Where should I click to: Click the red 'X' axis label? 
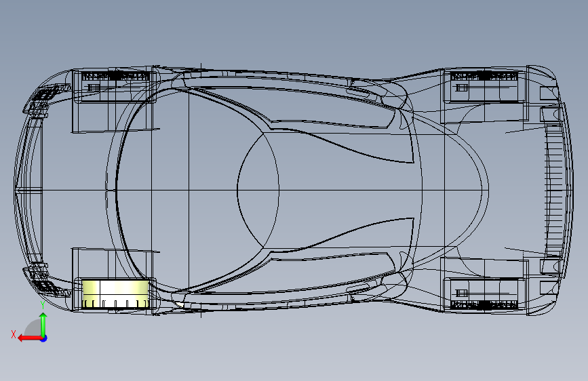14,334
